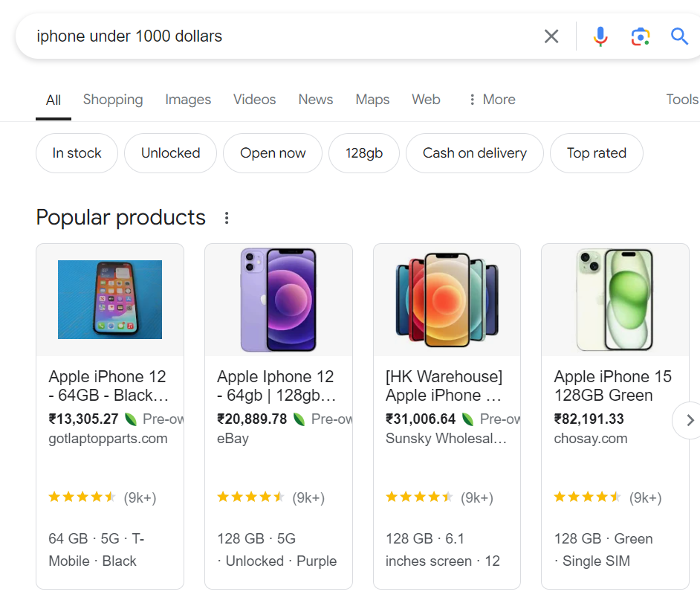The image size is (700, 606).
Task: Click the blue magnifier search icon
Action: 679,36
